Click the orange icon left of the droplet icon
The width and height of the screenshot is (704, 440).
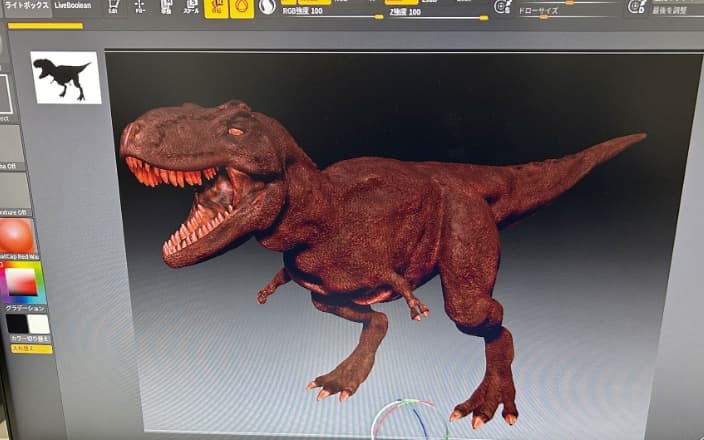(x=215, y=8)
